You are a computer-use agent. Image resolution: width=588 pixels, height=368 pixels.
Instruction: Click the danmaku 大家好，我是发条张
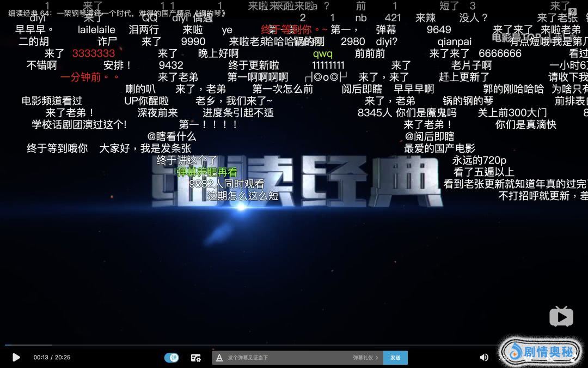click(145, 148)
